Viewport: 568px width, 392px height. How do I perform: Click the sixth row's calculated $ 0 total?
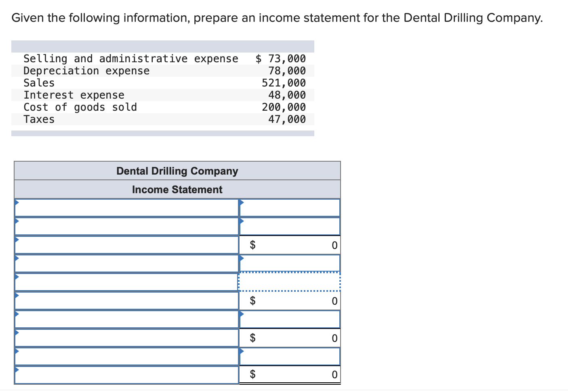290,301
